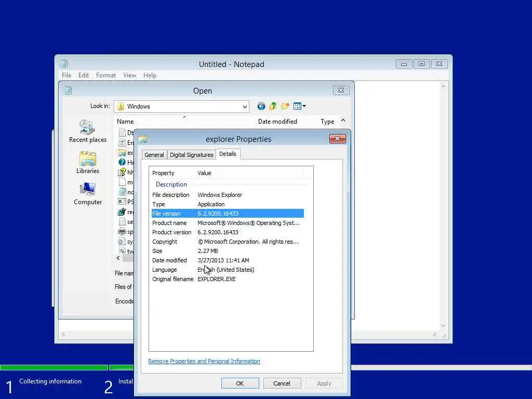Click the hh help file icon
532x399 pixels.
(122, 172)
